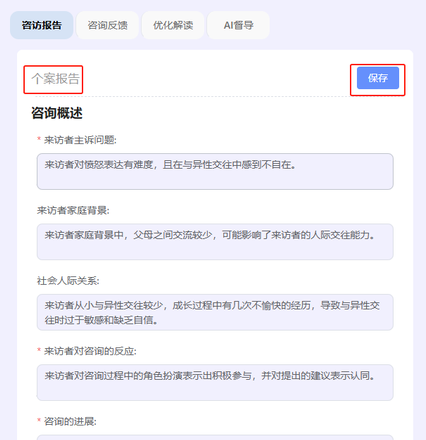Click the 咨询概述 section heading
This screenshot has height=440, width=426.
click(x=57, y=113)
